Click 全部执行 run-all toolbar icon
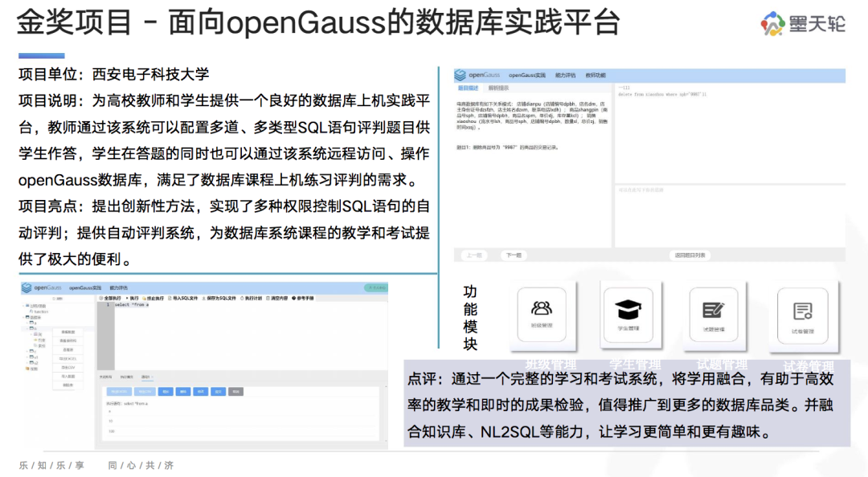The width and height of the screenshot is (868, 477). 111,298
